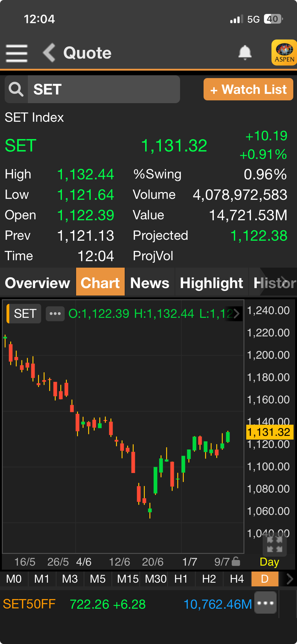This screenshot has height=644, width=297.
Task: Tap the High value 1,132.44
Action: pos(86,174)
